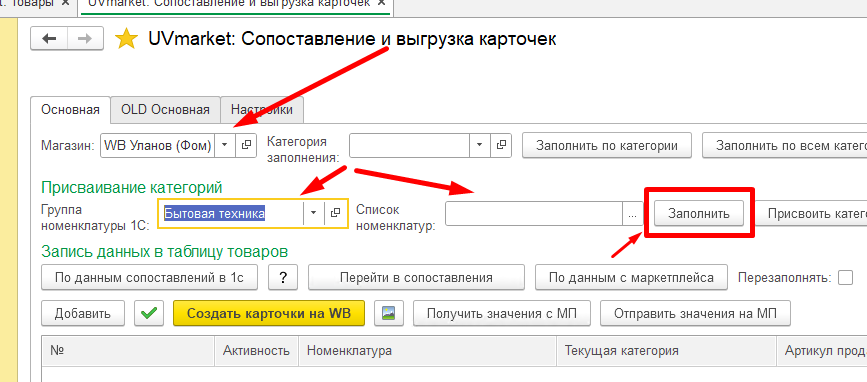
Task: Click the picture icon button
Action: point(389,313)
